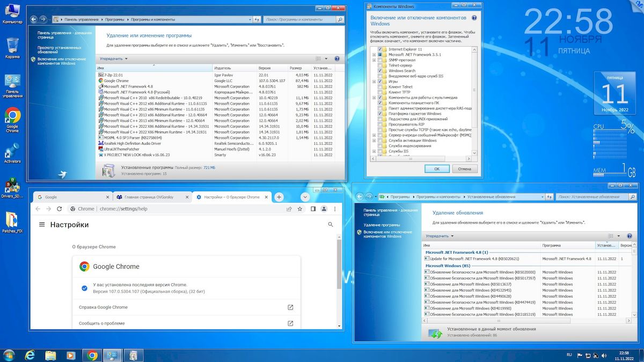Bookmark page with Chrome star icon
Screen dimensions: 644x362
[299, 209]
